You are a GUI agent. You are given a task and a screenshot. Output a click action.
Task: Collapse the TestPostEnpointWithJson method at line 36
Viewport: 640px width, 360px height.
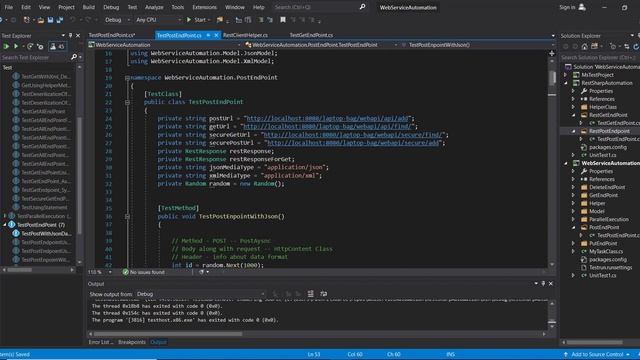[x=127, y=216]
